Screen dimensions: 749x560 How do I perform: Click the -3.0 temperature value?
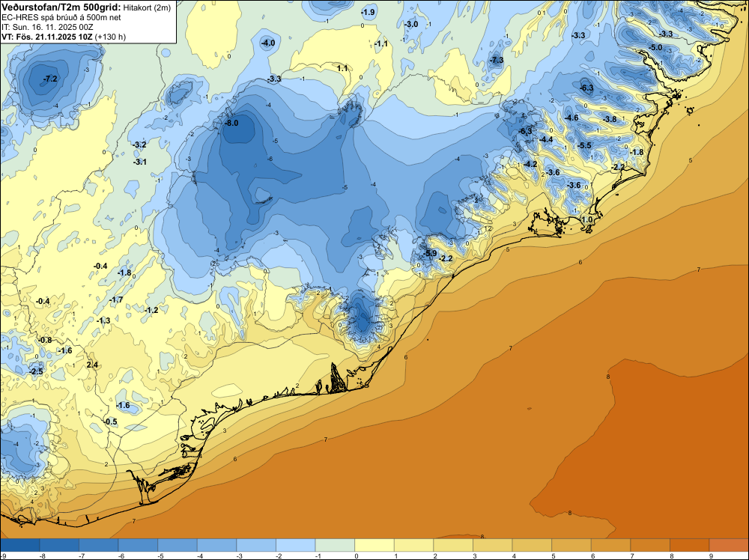coord(410,25)
